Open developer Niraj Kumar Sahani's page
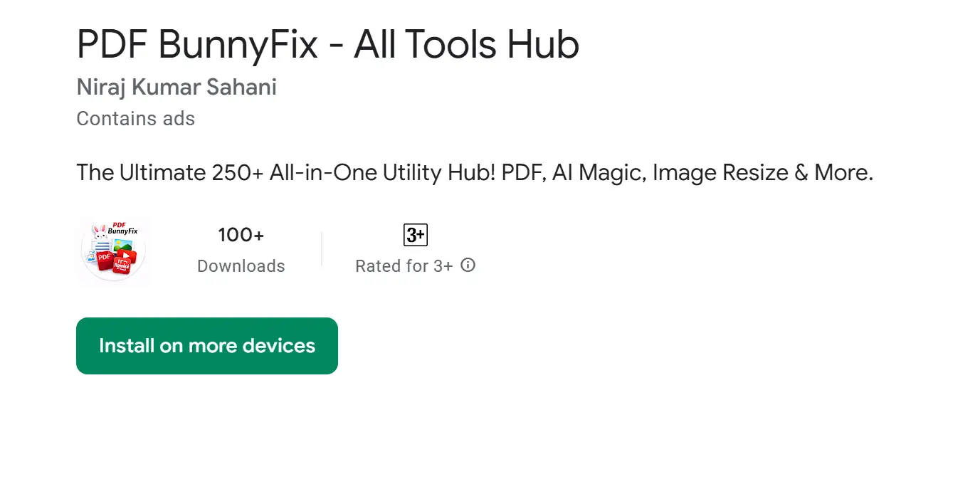 click(x=176, y=87)
